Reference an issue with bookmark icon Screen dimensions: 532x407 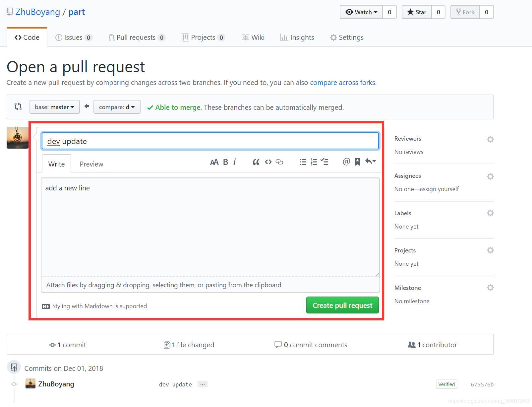(357, 162)
